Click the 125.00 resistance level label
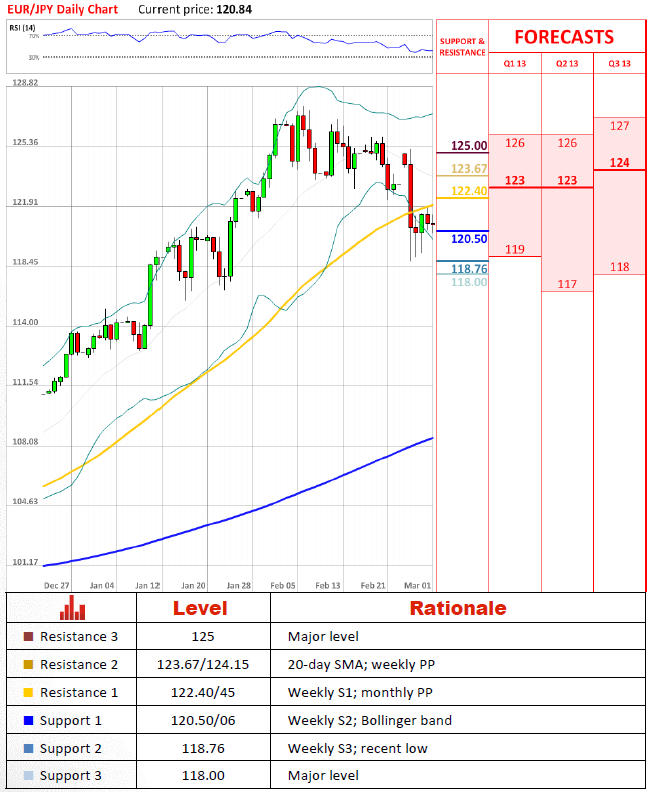649x792 pixels. 469,145
